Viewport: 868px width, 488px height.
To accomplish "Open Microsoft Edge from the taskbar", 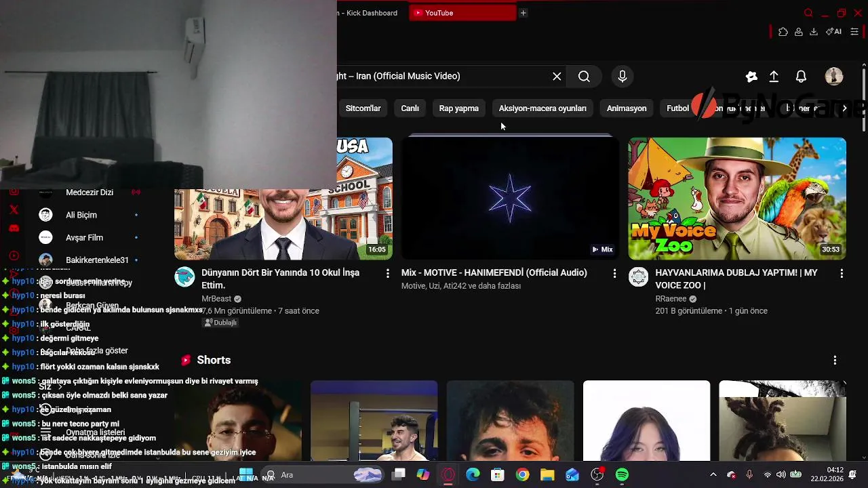I will tap(473, 475).
